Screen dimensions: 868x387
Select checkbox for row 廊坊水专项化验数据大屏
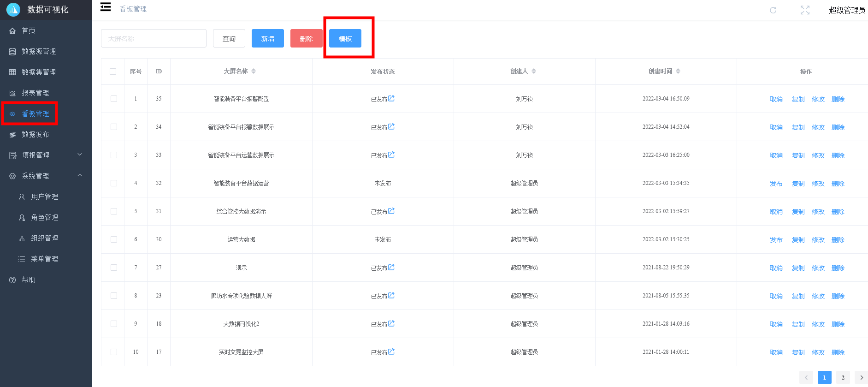click(x=114, y=296)
